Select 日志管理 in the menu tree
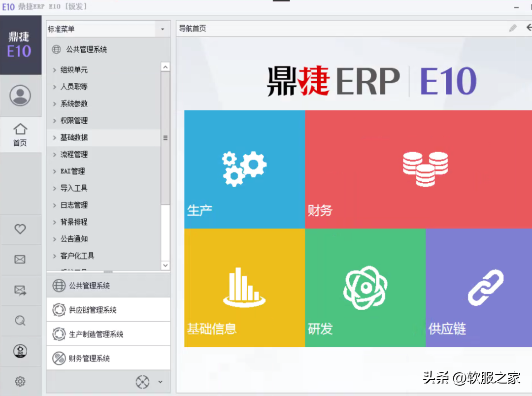The image size is (532, 396). 74,205
